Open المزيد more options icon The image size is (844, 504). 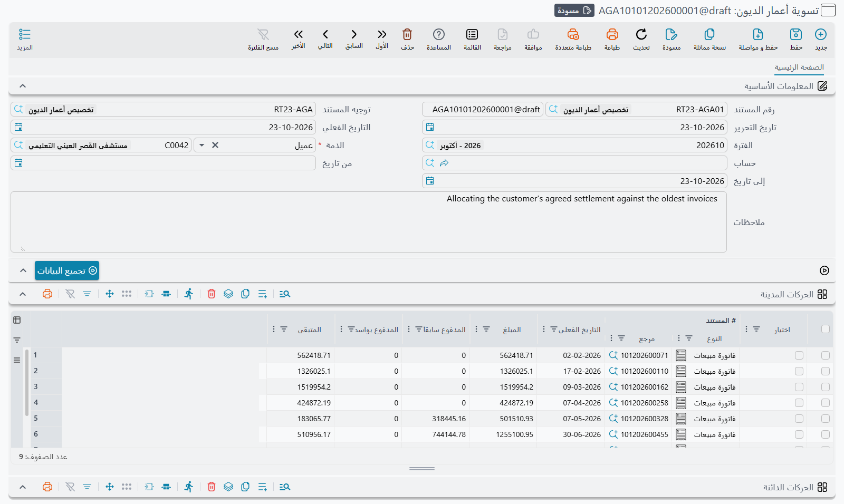point(25,34)
